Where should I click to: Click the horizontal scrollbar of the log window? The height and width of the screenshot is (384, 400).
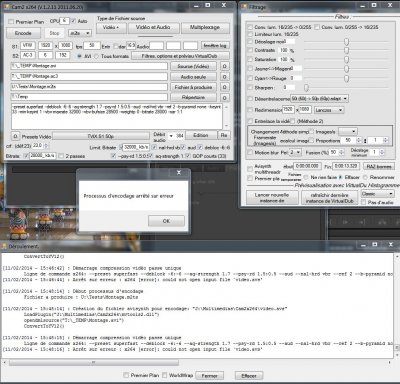[x=197, y=362]
